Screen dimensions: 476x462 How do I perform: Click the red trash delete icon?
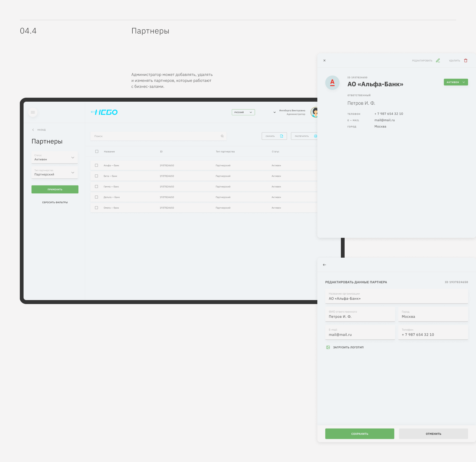coord(466,61)
